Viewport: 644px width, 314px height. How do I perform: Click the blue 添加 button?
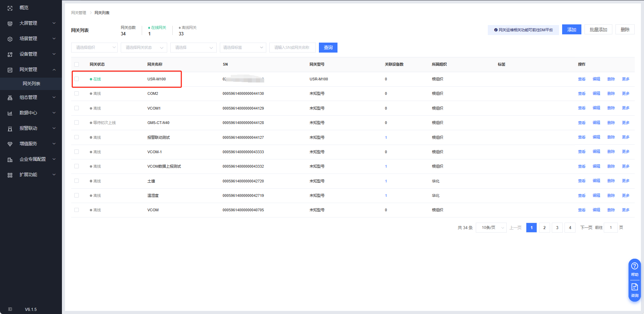tap(571, 30)
